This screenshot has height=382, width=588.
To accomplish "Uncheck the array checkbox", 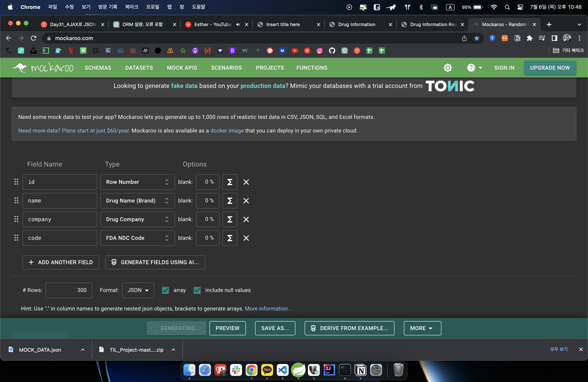I will (x=165, y=290).
